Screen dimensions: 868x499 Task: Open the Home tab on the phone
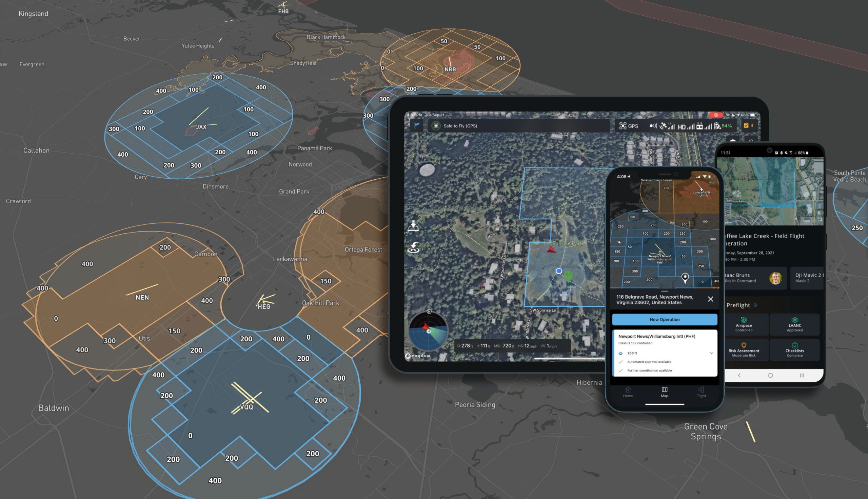(x=628, y=393)
